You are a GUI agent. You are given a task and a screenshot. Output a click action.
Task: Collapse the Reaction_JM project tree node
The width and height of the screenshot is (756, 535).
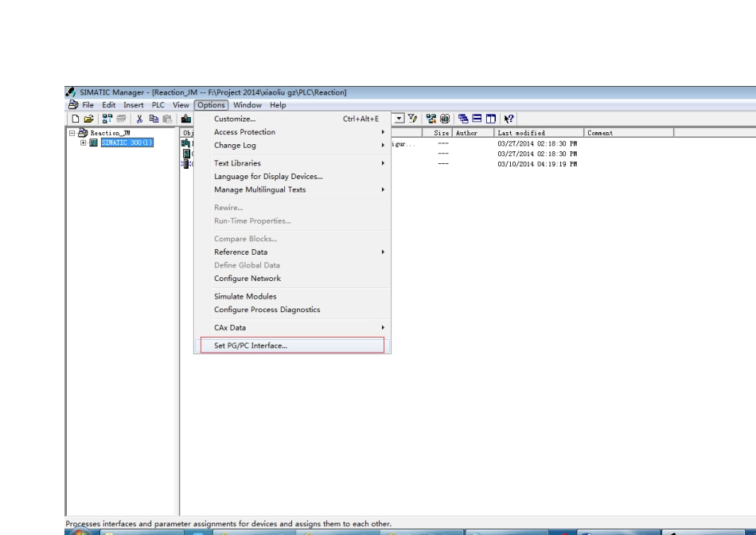72,133
